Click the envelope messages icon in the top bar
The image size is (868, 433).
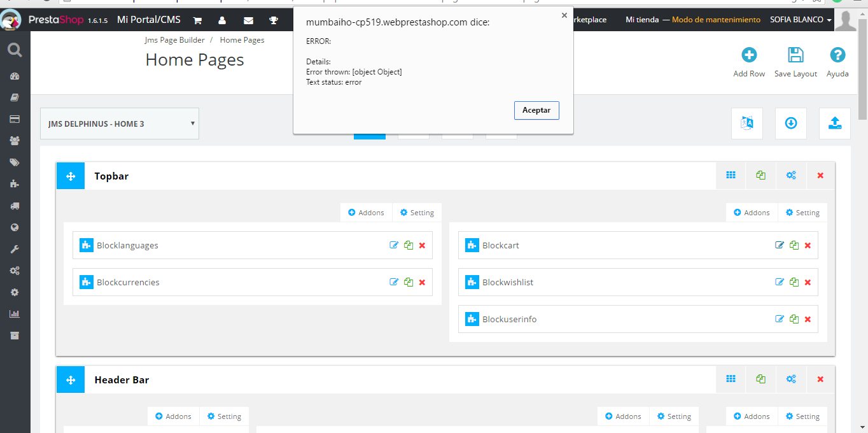[248, 20]
